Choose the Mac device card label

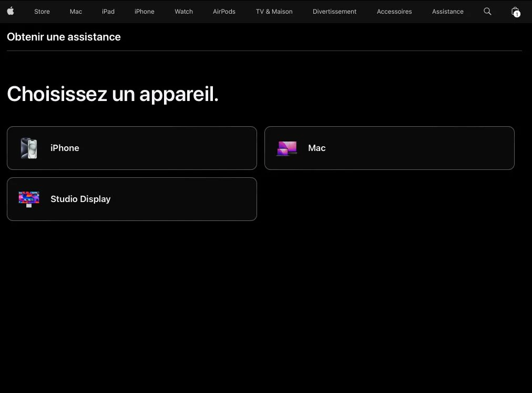317,148
